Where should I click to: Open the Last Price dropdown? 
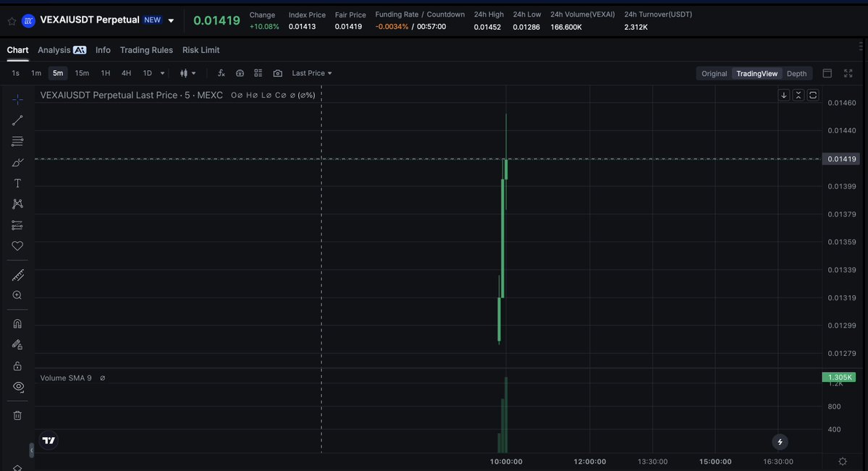(x=312, y=73)
